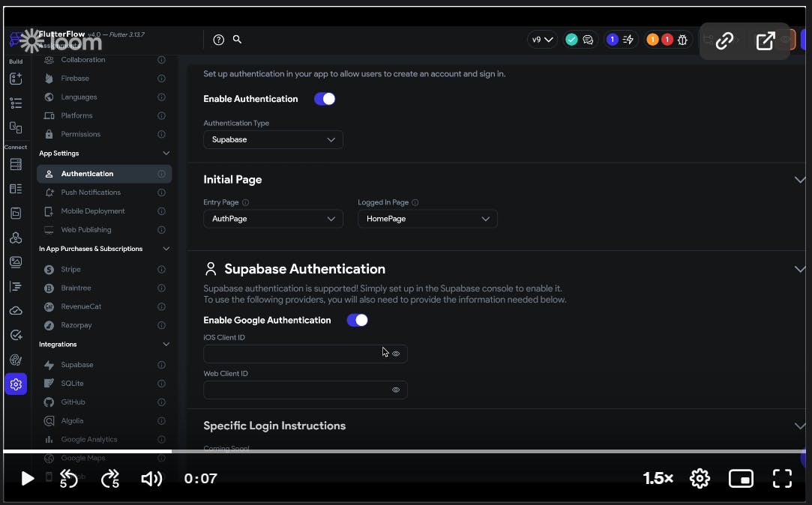Open Languages settings
Screen dimensions: 812x505
tap(104, 97)
